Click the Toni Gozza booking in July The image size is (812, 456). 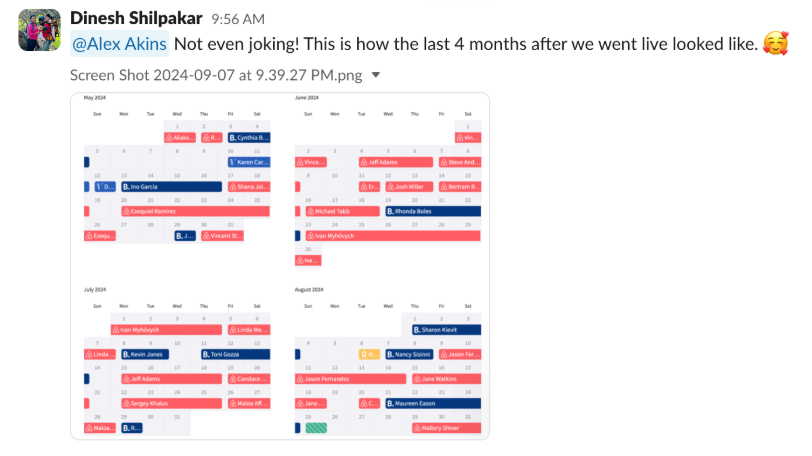(236, 354)
